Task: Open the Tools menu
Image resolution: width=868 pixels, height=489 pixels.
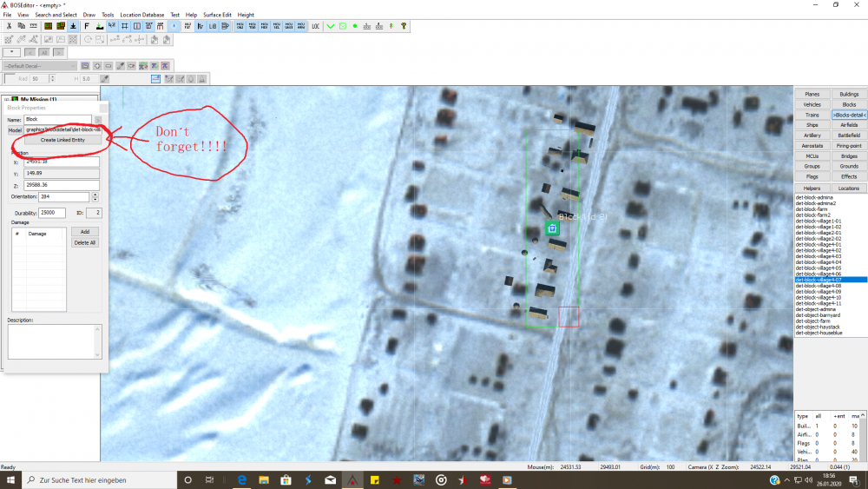Action: [x=108, y=15]
